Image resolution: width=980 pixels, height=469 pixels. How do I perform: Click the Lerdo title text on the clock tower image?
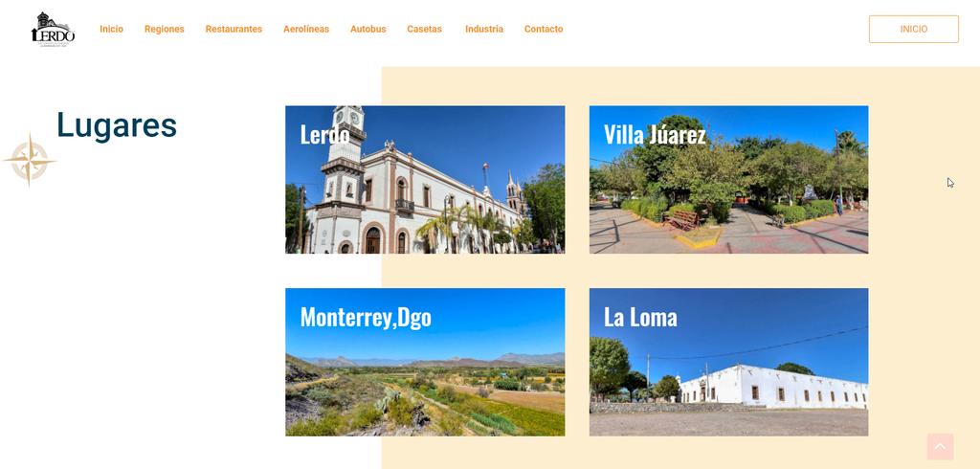point(325,134)
